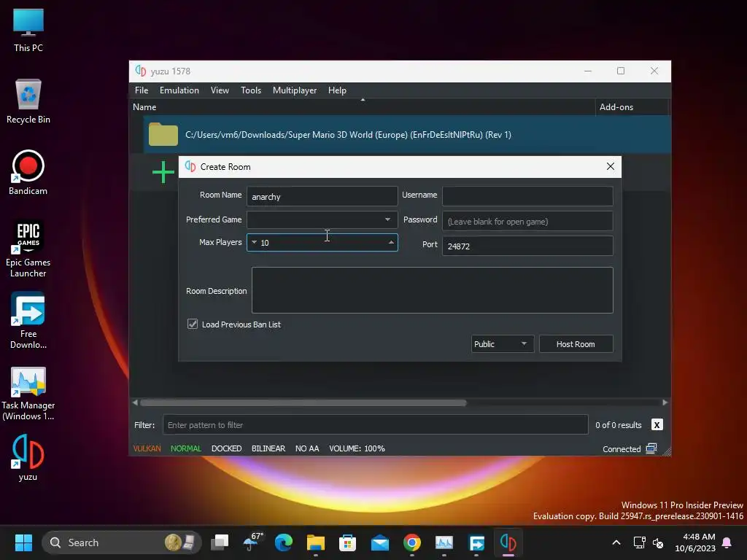Open the clock showing 4:48 AM
Image resolution: width=747 pixels, height=560 pixels.
(695, 542)
